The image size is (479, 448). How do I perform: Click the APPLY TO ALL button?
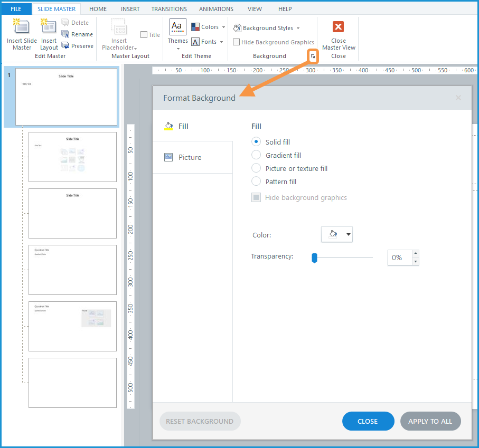[430, 421]
